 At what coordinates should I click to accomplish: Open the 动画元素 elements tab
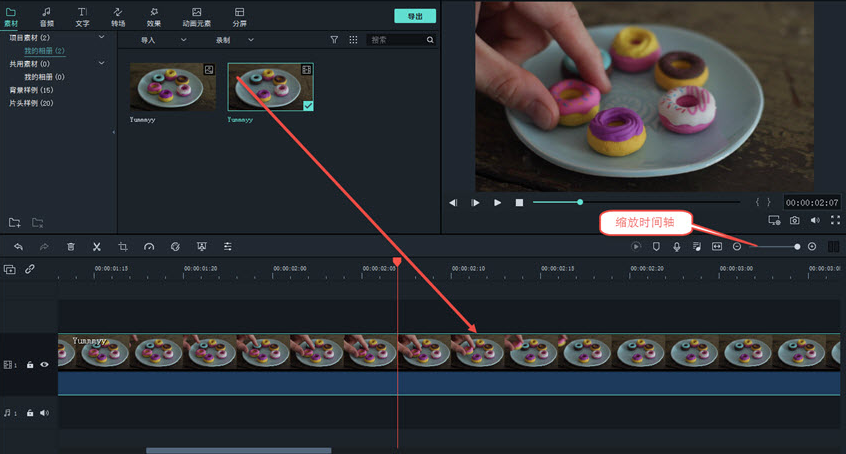(196, 17)
